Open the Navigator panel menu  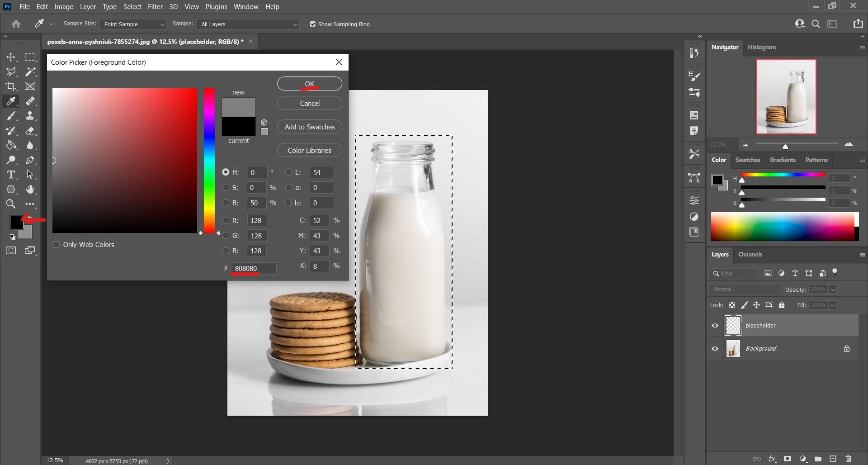(x=862, y=47)
